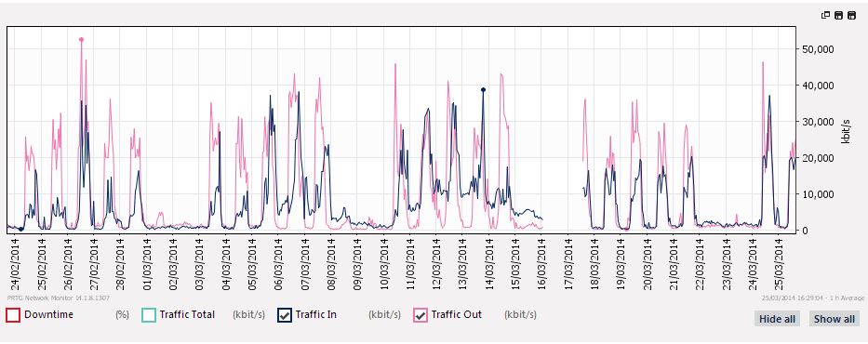
Task: Uncheck the Traffic Out channel
Action: [421, 314]
